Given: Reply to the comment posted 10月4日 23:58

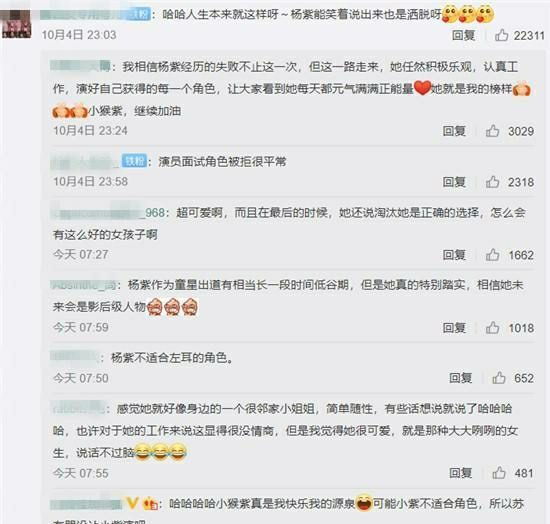Looking at the screenshot, I should click(x=454, y=182).
